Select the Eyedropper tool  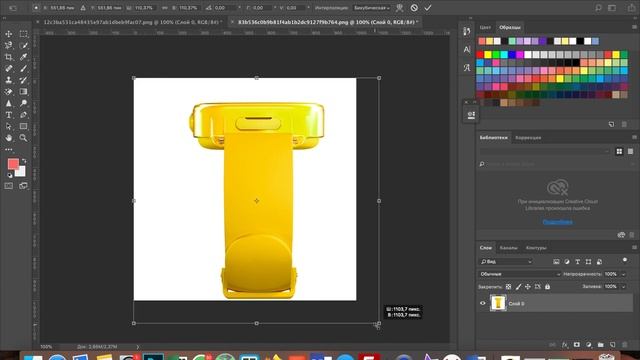24,57
